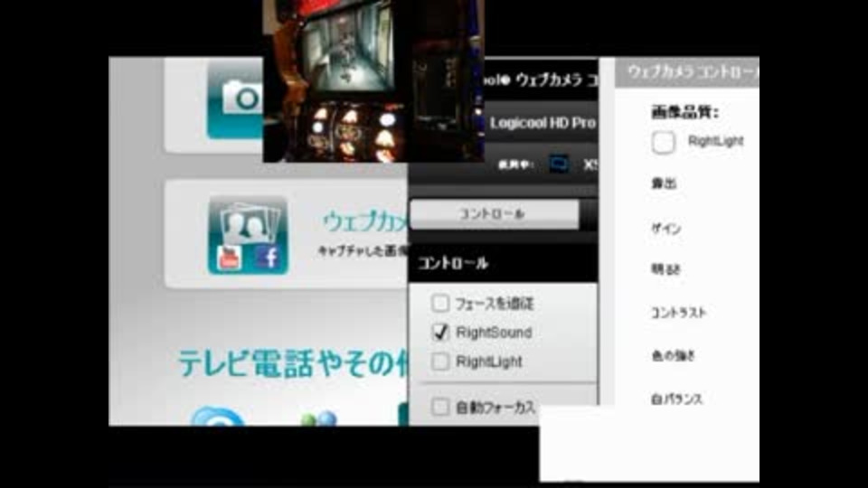Select the blue monitor icon beside XS
This screenshot has width=868, height=488.
point(559,164)
